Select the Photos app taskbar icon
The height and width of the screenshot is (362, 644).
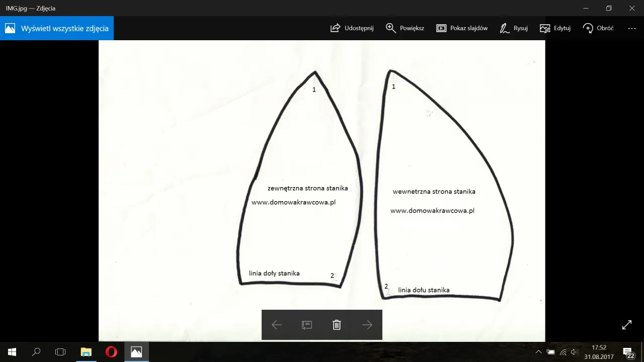click(x=136, y=352)
